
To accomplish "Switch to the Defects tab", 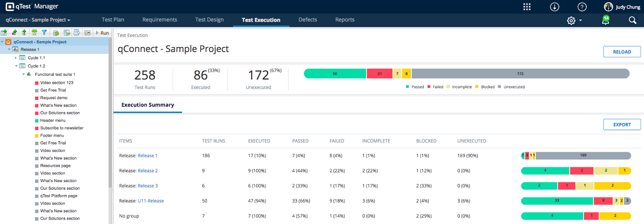I will coord(308,20).
